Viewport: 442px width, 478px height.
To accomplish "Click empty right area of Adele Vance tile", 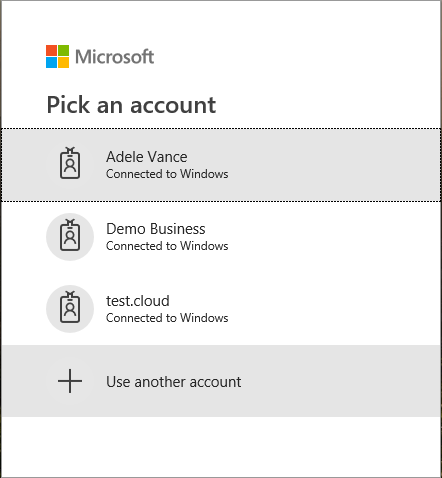I will pos(333,165).
